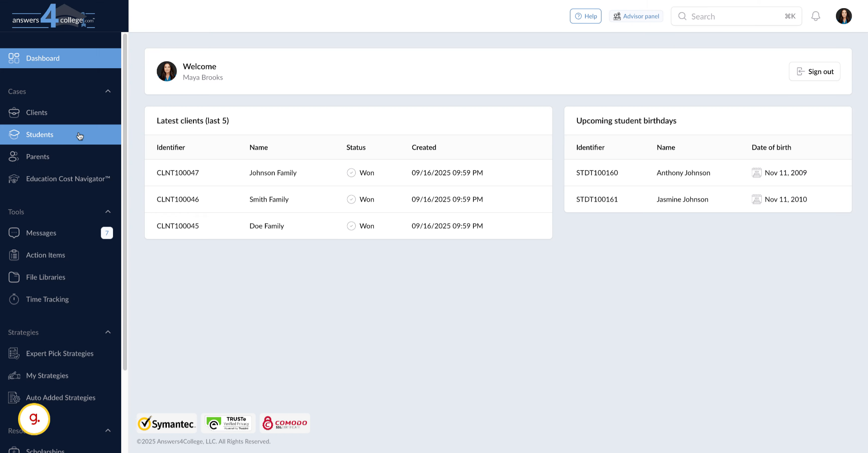
Task: Click the File Libraries folder icon
Action: click(x=14, y=277)
